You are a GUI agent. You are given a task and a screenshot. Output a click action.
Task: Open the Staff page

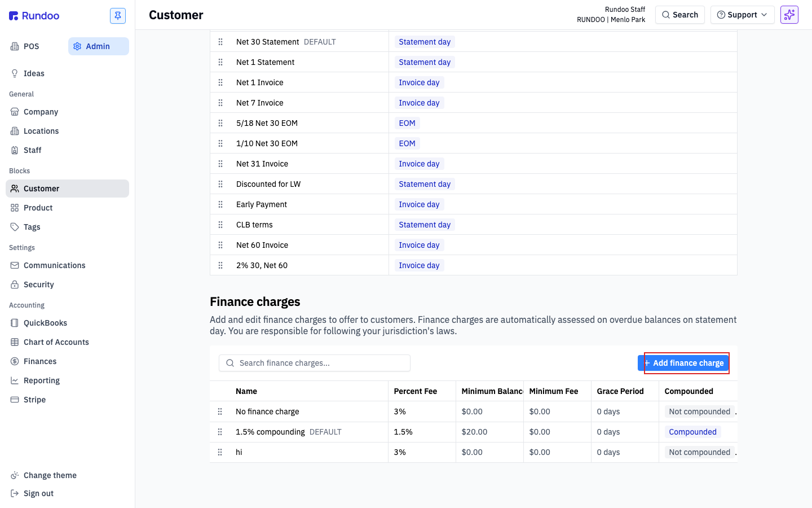[x=68, y=150]
